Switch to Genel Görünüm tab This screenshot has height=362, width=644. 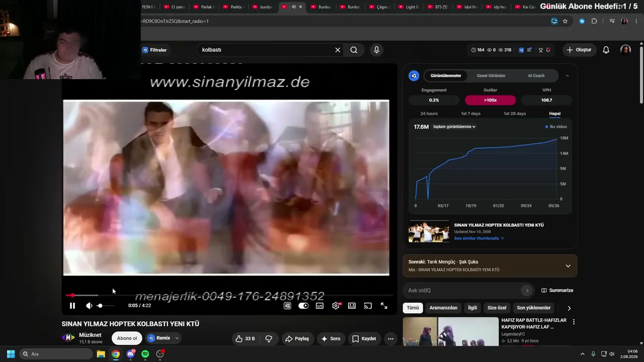[491, 76]
